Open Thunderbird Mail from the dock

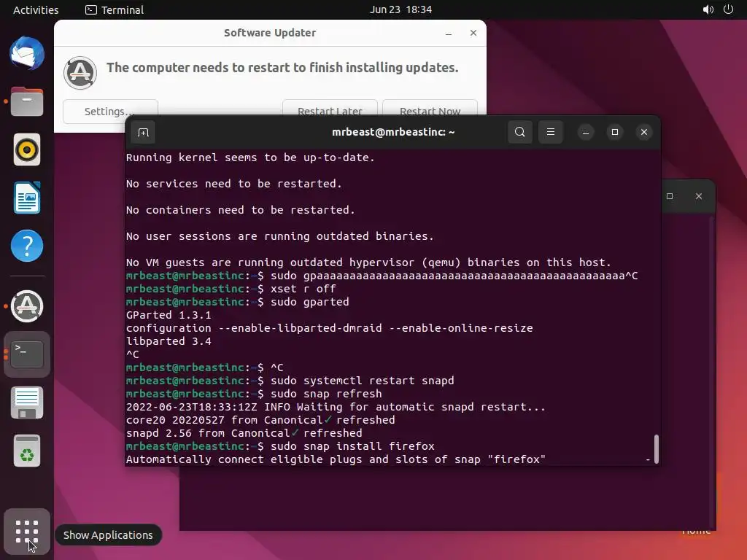coord(27,53)
